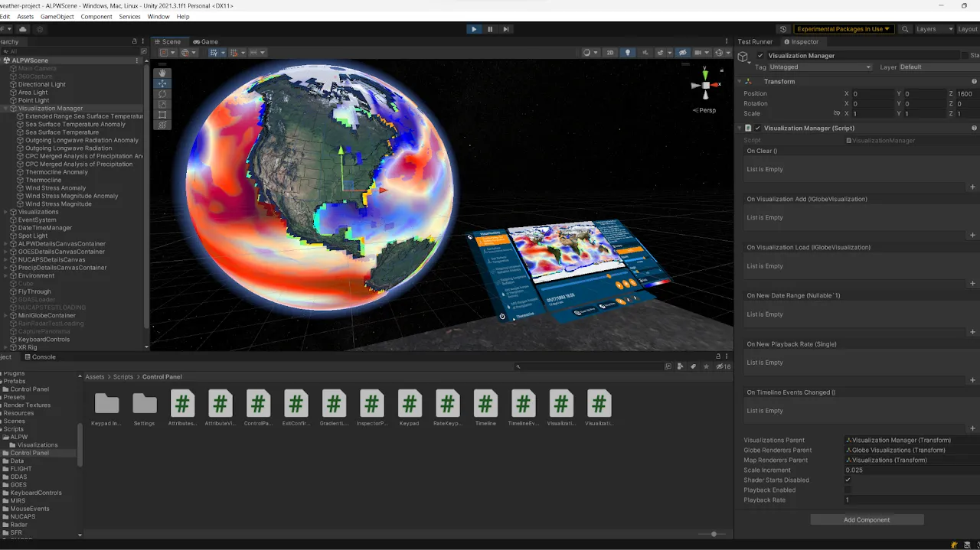Viewport: 980px width, 550px height.
Task: Select the Scale tool
Action: (x=162, y=104)
